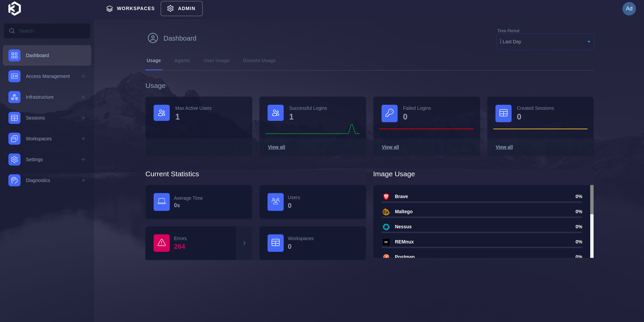Click the Created Sessions table icon

click(504, 113)
